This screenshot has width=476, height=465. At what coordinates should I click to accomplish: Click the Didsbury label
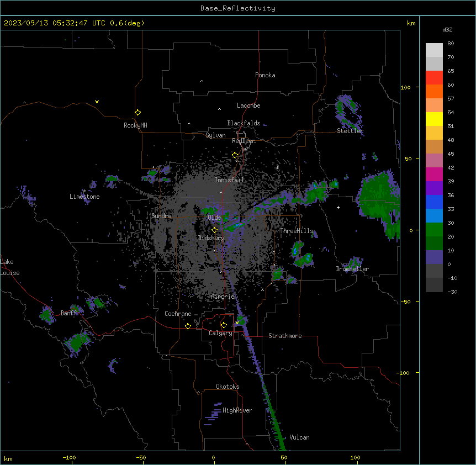point(211,238)
